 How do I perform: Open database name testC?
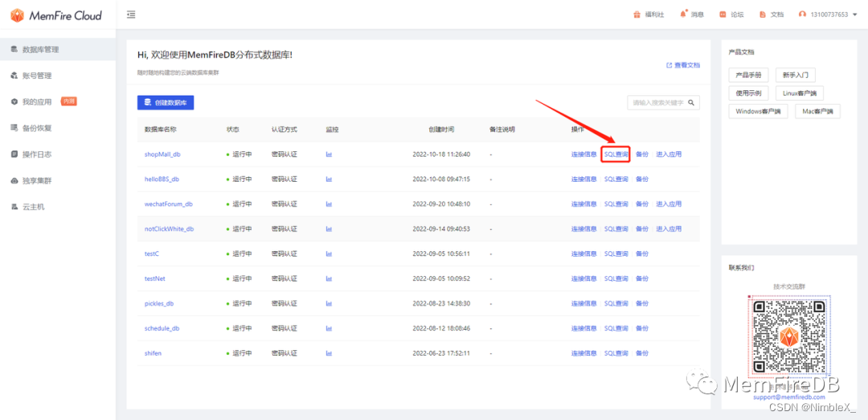tap(152, 253)
